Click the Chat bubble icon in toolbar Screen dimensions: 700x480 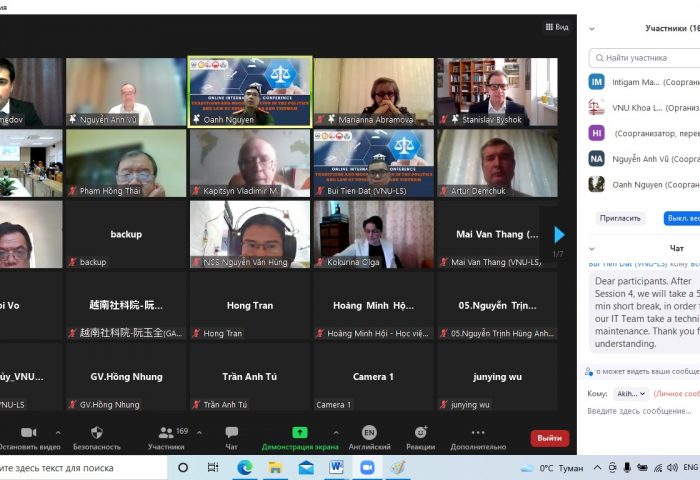231,432
